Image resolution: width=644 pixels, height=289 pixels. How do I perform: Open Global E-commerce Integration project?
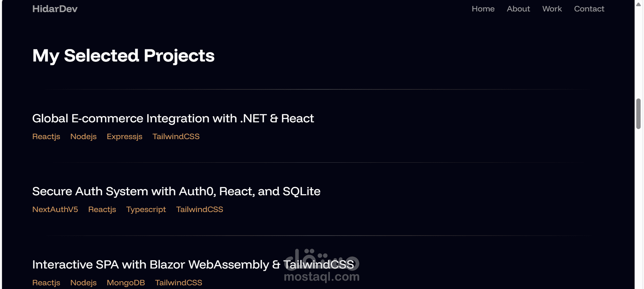pos(173,118)
